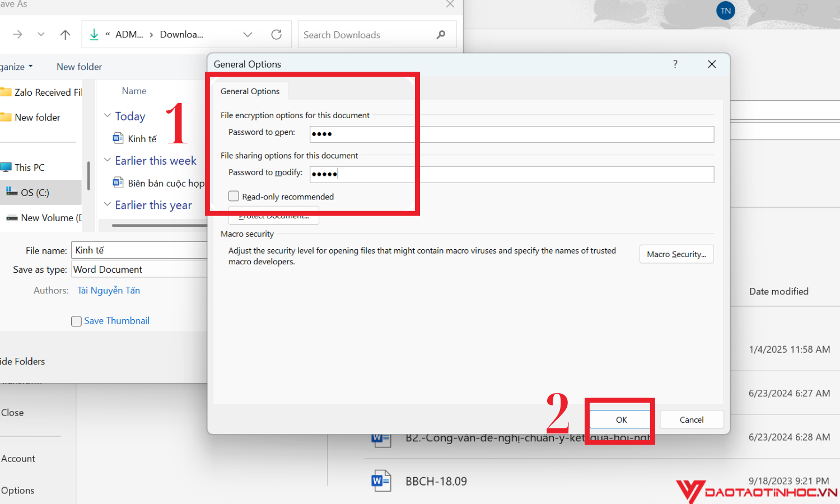Click the up one level arrow
This screenshot has width=840, height=504.
tap(65, 34)
